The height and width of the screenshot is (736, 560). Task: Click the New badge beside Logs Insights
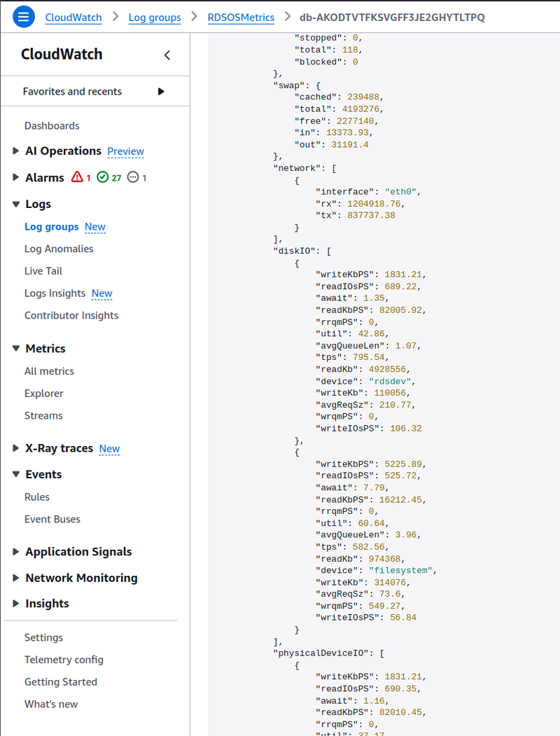click(102, 293)
